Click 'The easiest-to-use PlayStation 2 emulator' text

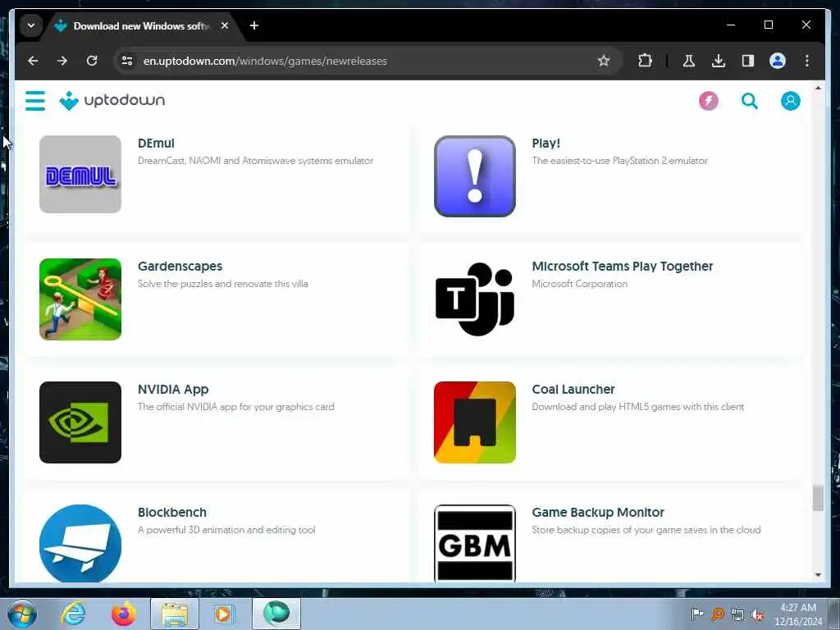[620, 161]
